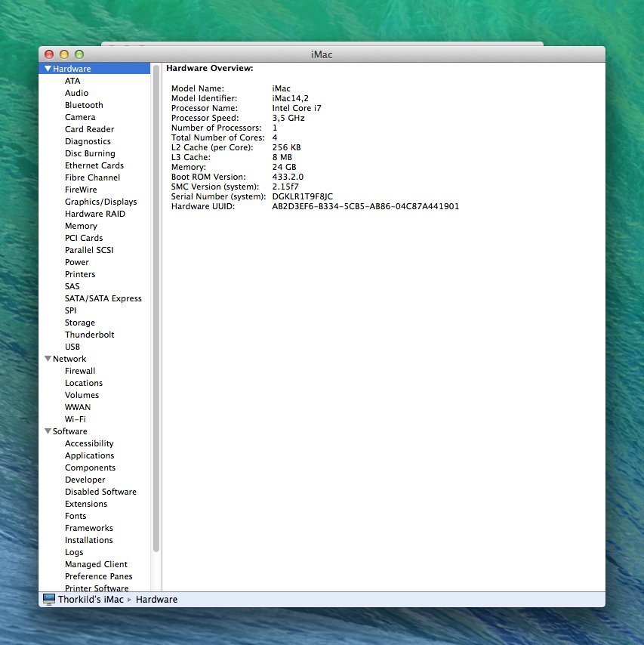
Task: Select Locations under Network
Action: (84, 383)
